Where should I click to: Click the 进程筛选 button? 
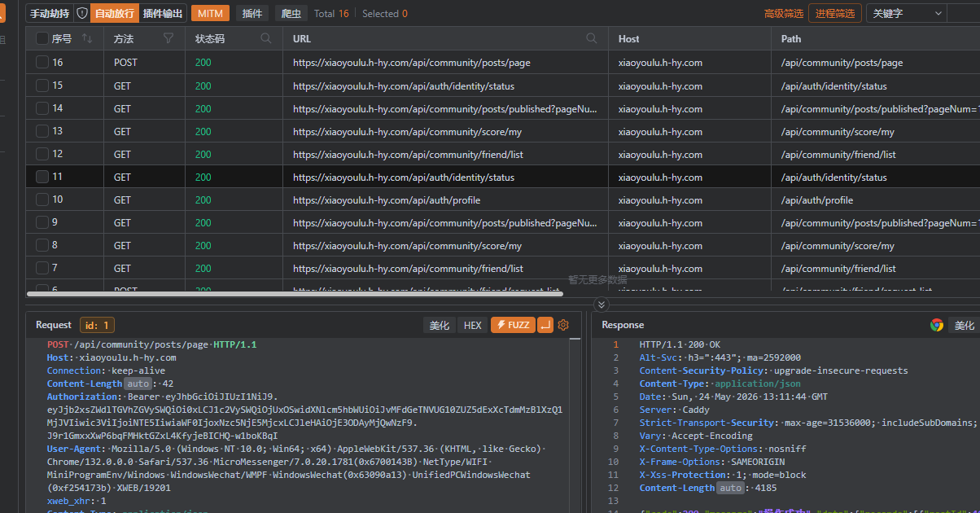(x=835, y=14)
